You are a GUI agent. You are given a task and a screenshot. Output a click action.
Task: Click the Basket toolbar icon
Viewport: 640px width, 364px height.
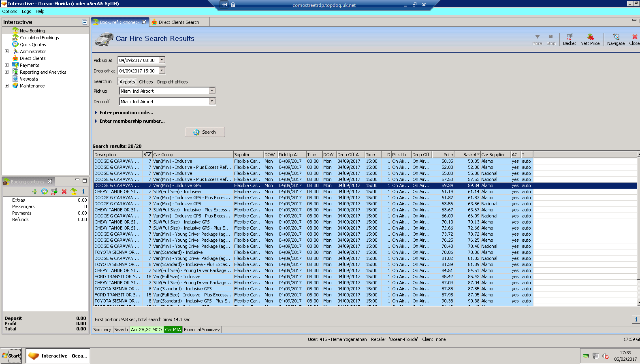(x=569, y=39)
